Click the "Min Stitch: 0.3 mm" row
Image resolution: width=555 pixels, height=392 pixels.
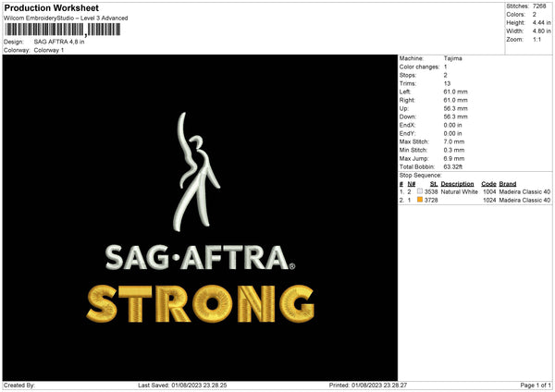pyautogui.click(x=432, y=150)
